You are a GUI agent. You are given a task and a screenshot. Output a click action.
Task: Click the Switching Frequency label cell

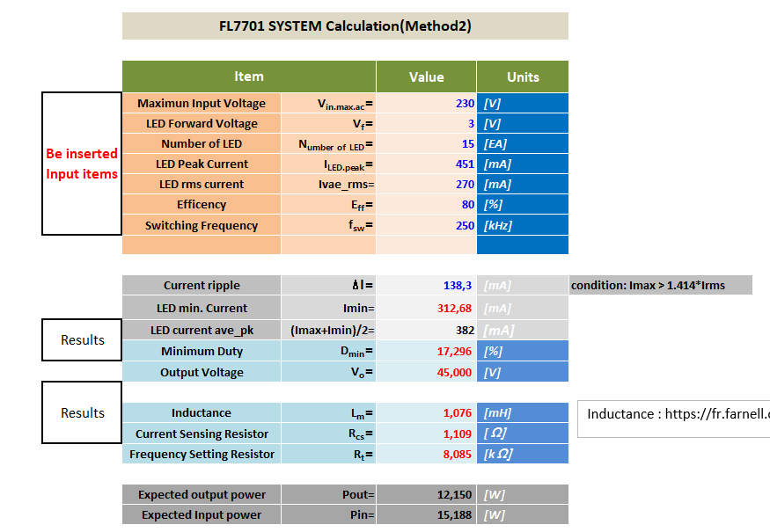(x=202, y=225)
